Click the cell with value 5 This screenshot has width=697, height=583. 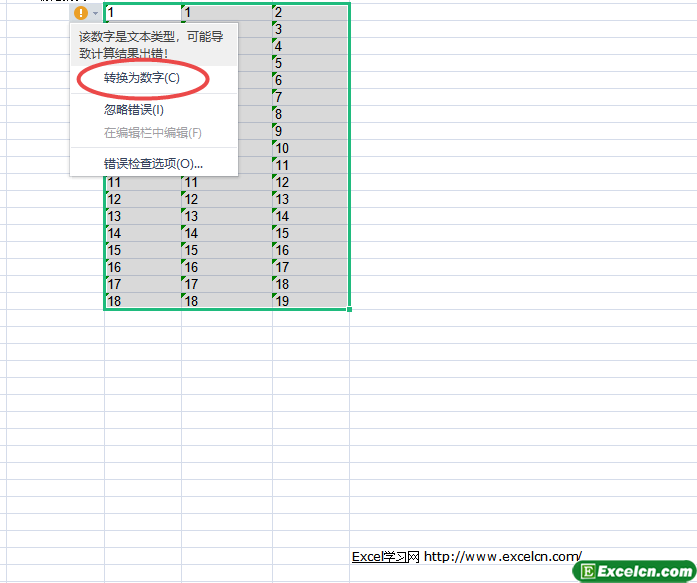pyautogui.click(x=310, y=63)
